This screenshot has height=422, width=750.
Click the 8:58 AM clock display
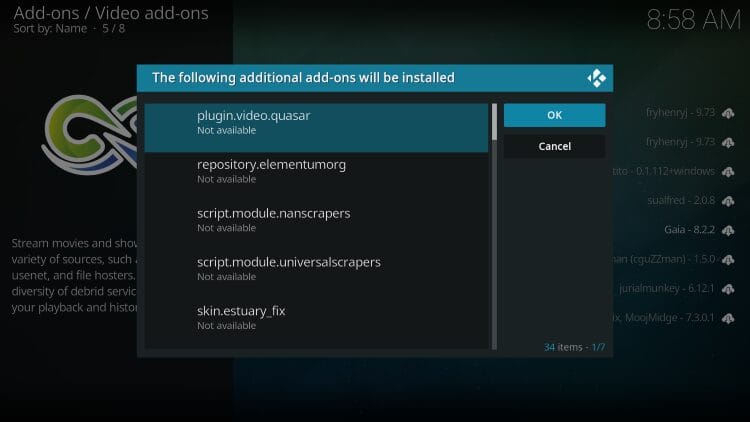point(693,21)
